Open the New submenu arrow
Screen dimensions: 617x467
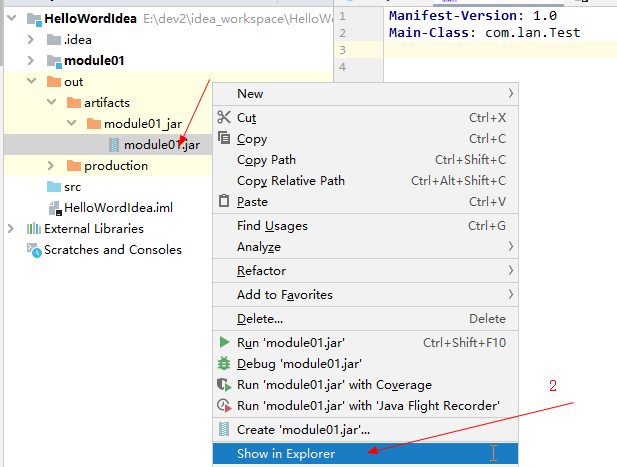click(x=510, y=94)
